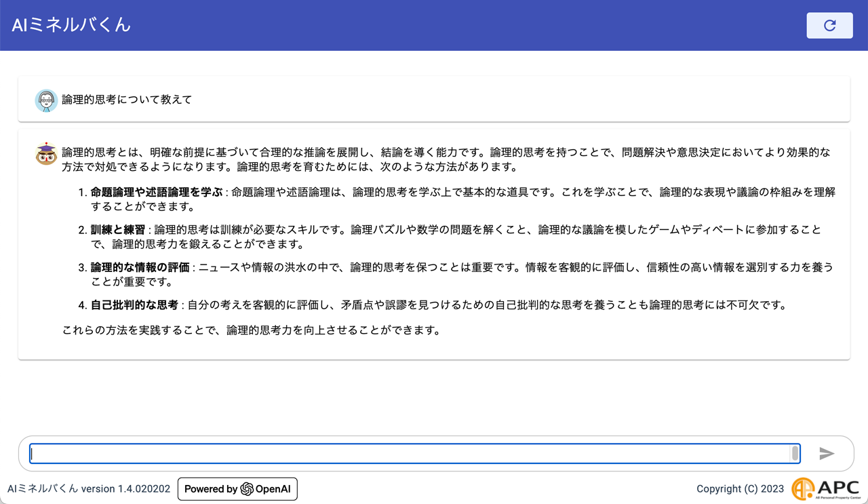Focus the chat message input field
The height and width of the screenshot is (504, 868).
[x=414, y=453]
